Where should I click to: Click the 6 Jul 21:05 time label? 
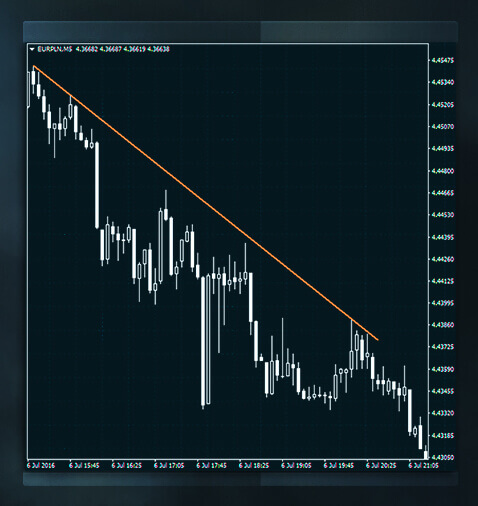point(423,465)
